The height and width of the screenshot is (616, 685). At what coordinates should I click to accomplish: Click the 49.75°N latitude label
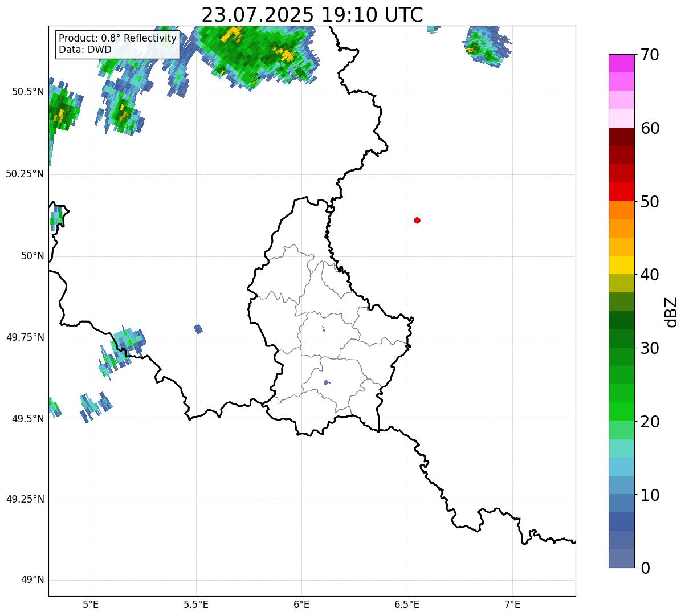(x=25, y=337)
